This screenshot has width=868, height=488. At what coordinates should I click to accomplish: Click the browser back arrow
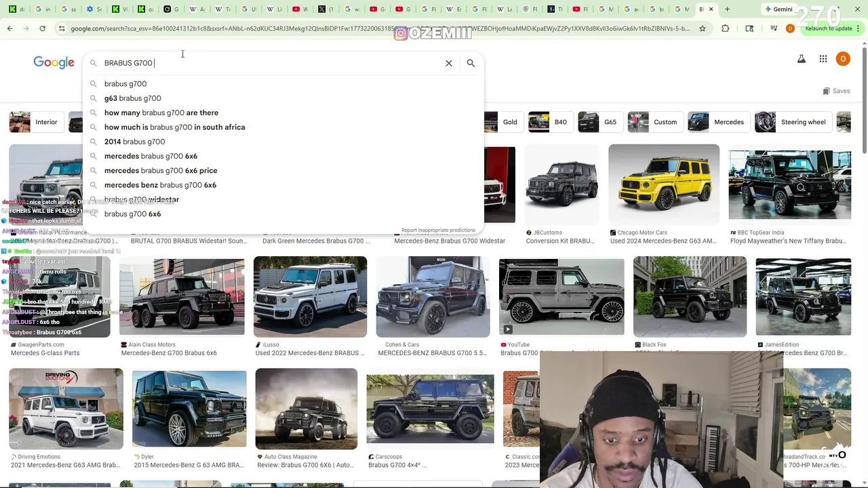(x=9, y=28)
